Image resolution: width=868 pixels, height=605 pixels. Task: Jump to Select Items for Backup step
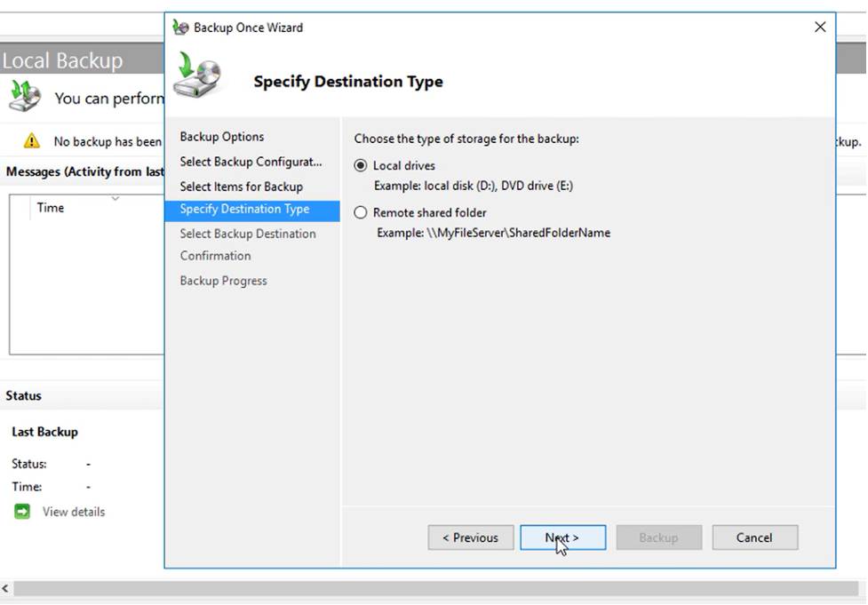click(x=241, y=187)
